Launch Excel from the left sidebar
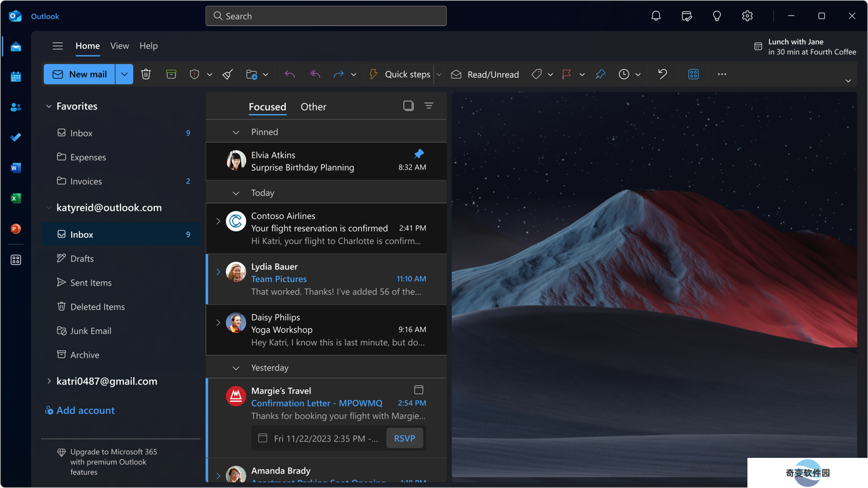 [16, 198]
